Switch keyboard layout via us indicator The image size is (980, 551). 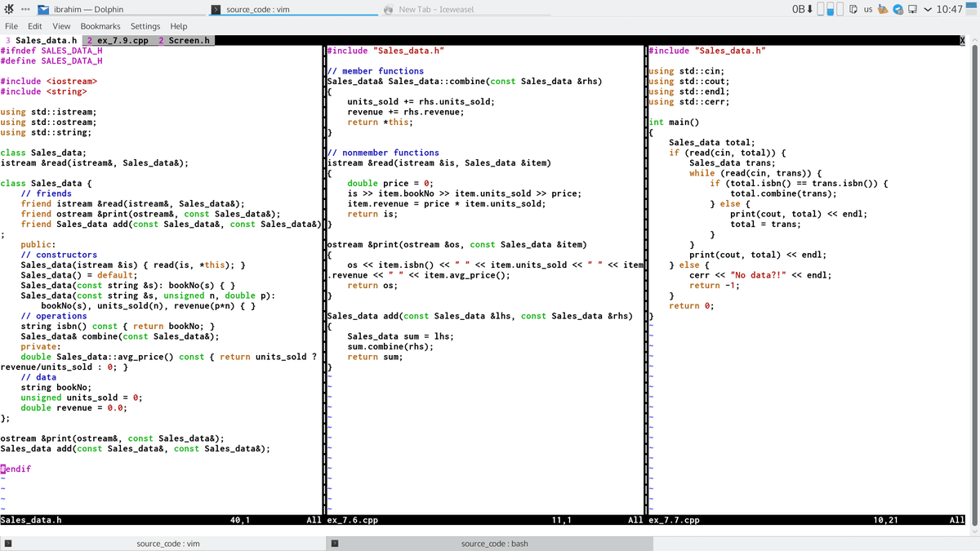click(x=868, y=9)
